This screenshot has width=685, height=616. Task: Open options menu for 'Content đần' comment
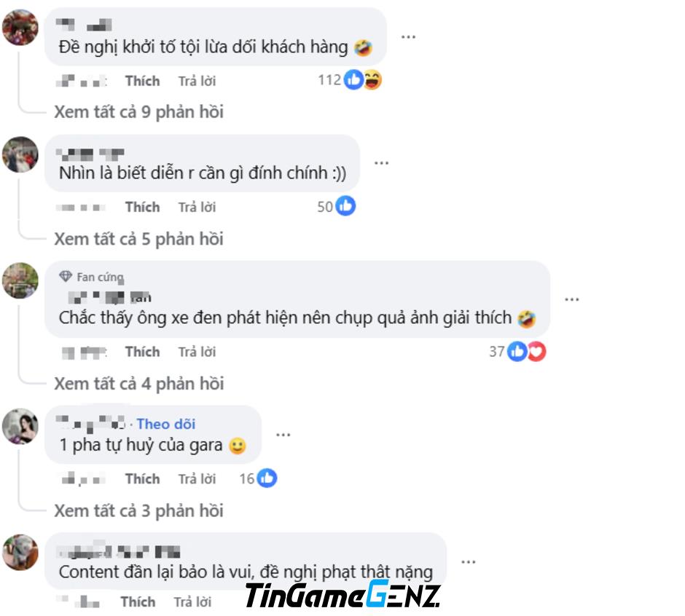click(468, 562)
